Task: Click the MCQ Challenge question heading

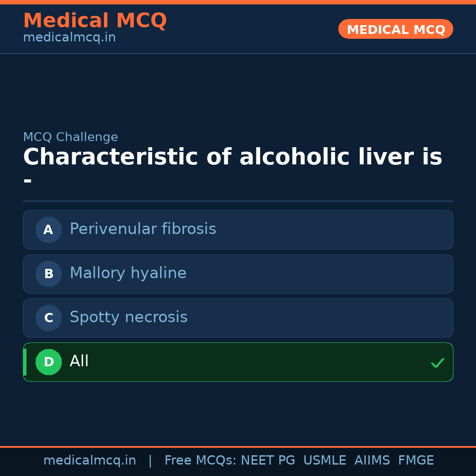Action: tap(71, 137)
